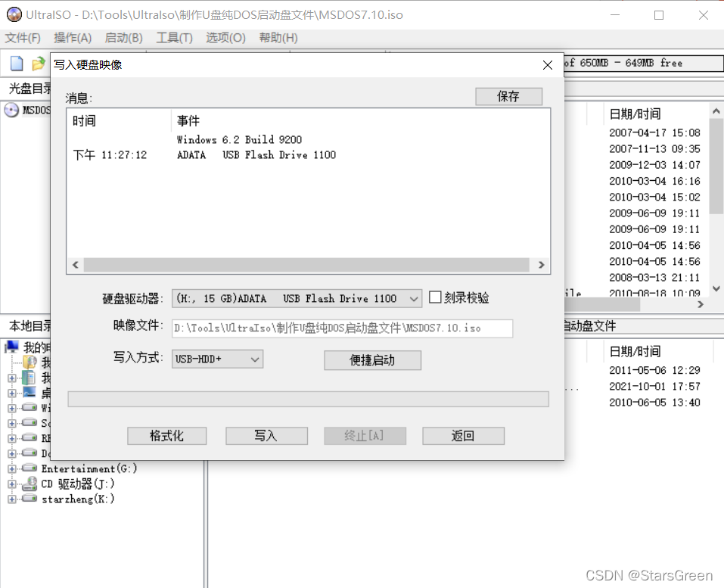The height and width of the screenshot is (588, 724).
Task: Expand the Entertainment(G:) tree node
Action: (12, 468)
